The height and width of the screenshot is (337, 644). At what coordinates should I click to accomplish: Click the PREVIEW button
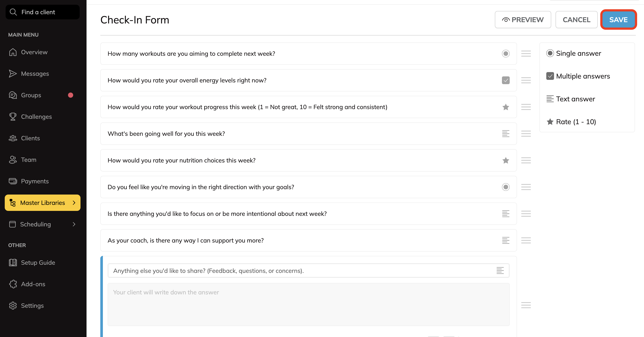523,20
